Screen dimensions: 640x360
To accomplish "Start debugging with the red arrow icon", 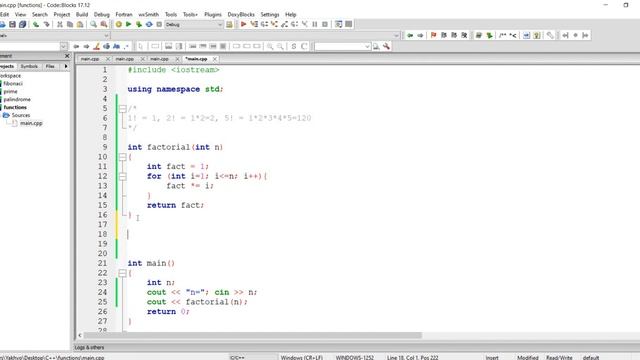I will pos(243,24).
